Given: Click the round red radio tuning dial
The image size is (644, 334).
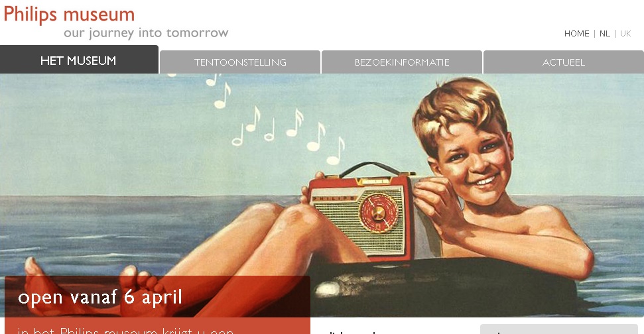Looking at the screenshot, I should pos(379,213).
